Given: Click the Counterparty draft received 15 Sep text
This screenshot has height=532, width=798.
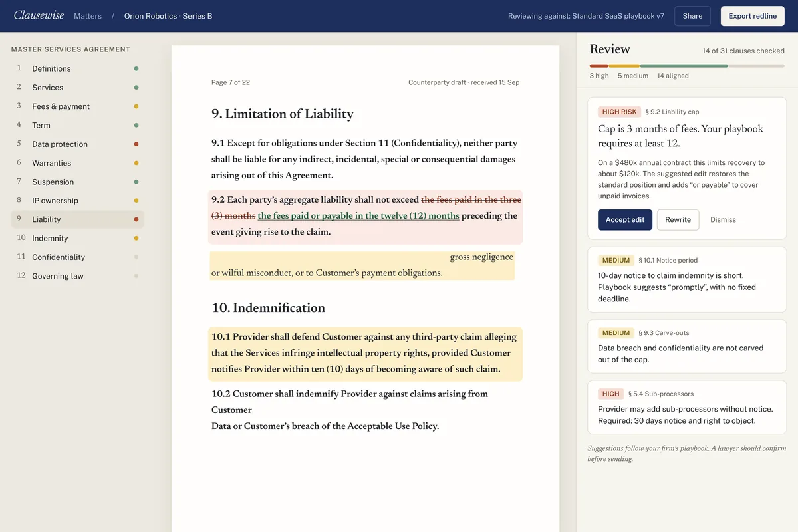Looking at the screenshot, I should click(464, 82).
